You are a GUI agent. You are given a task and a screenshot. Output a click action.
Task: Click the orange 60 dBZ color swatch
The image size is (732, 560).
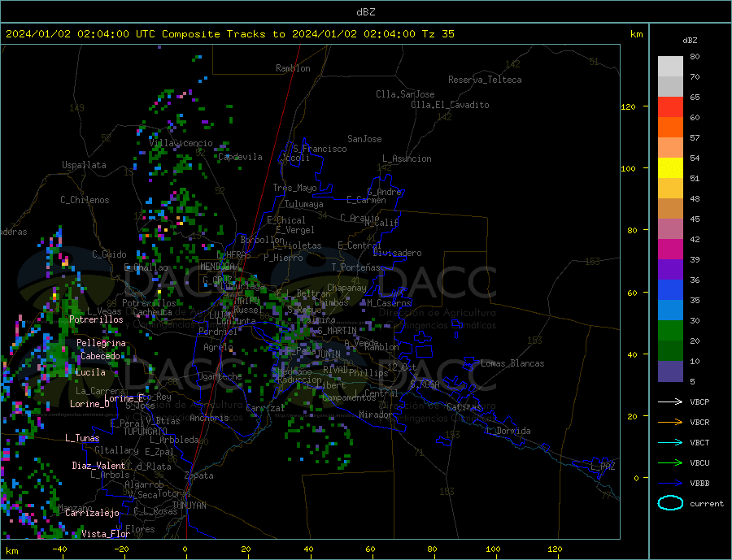click(x=670, y=128)
